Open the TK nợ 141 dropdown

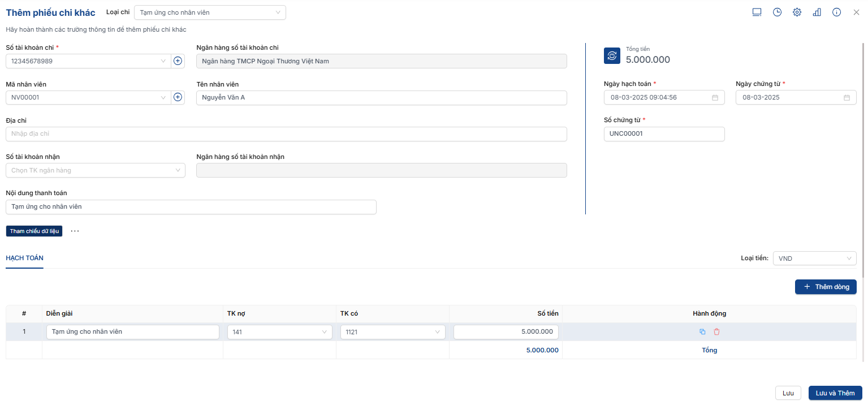click(279, 332)
